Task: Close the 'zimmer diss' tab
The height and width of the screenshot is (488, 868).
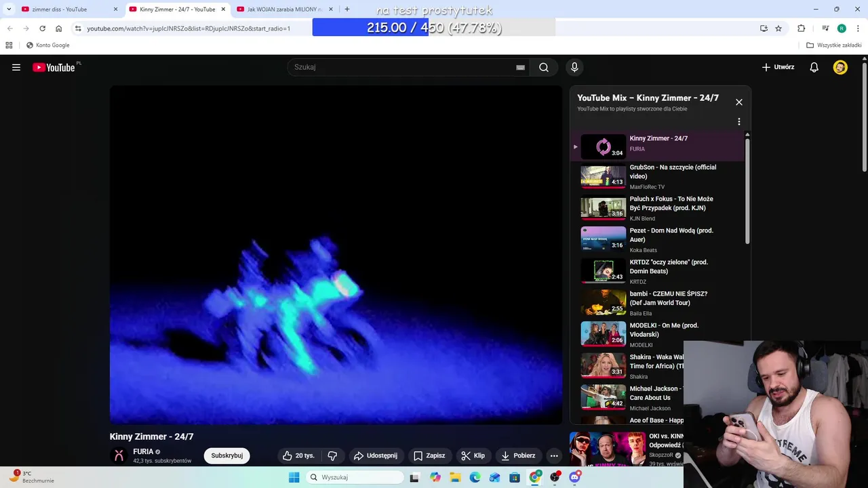Action: (x=115, y=9)
